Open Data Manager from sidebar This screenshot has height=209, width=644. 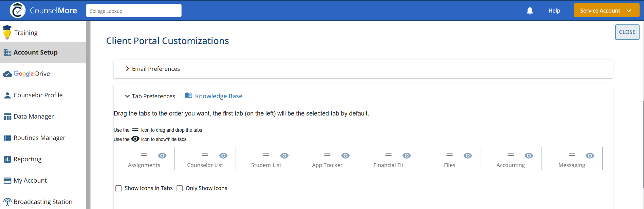tap(43, 117)
